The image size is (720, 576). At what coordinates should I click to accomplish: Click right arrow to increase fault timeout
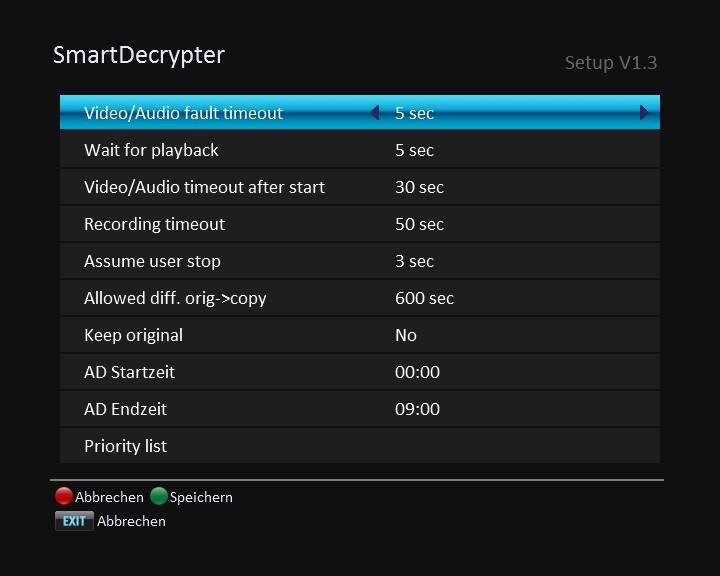[645, 113]
